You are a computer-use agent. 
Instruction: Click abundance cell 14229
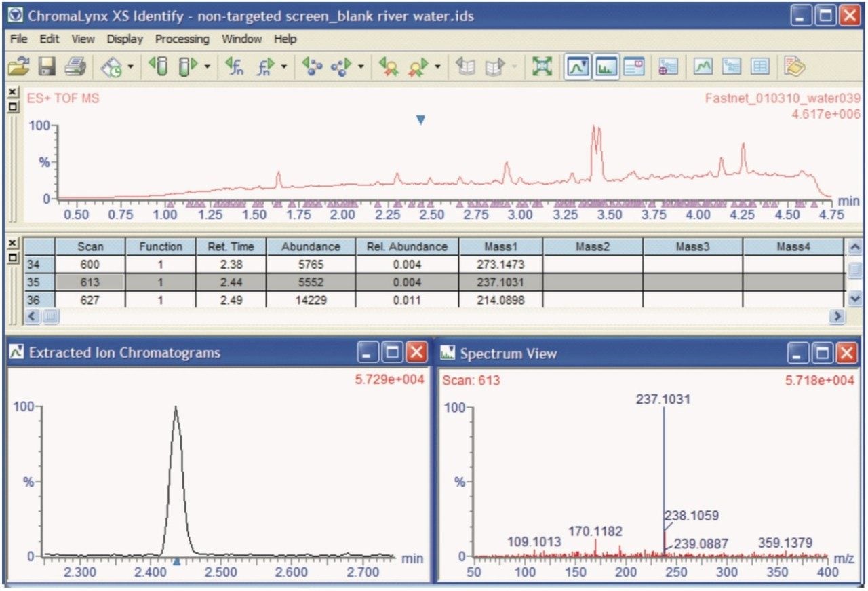[x=311, y=300]
